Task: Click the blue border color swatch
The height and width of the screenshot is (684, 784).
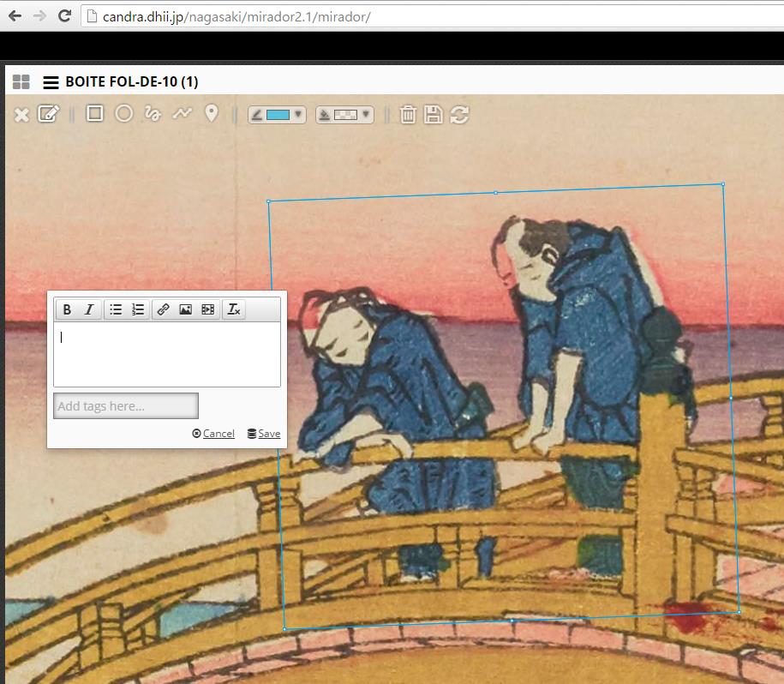Action: pos(278,115)
